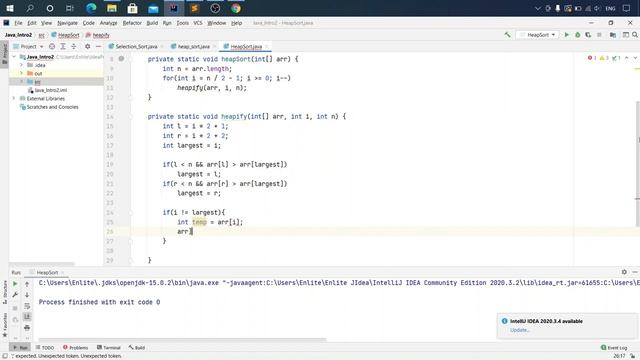Open Microsoft Edge from the taskbar
This screenshot has width=640, height=360.
(x=91, y=8)
